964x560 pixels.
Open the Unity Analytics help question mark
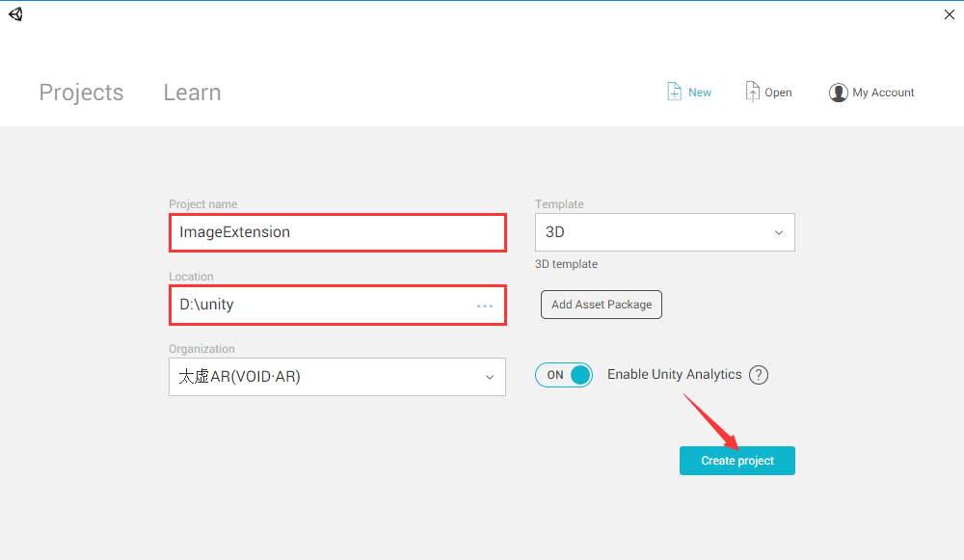click(x=759, y=375)
